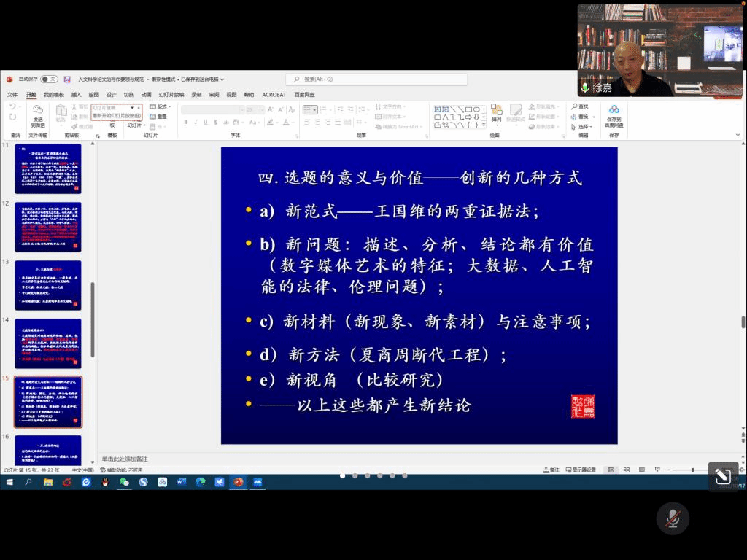Expand the shapes gallery more arrow

tap(483, 125)
